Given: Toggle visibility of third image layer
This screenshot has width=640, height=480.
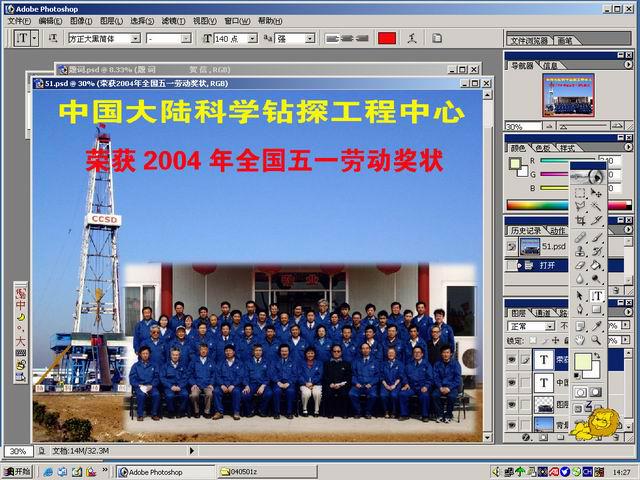Looking at the screenshot, I should (512, 404).
